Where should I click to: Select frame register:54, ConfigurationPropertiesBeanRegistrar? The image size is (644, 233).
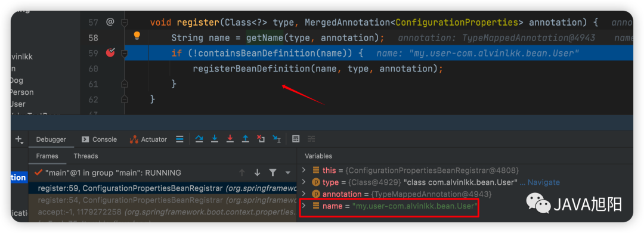tap(162, 200)
